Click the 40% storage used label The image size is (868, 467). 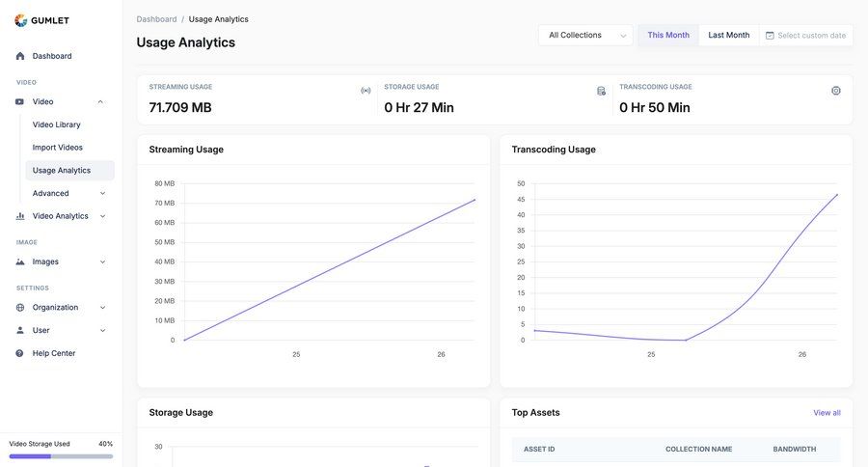(x=106, y=444)
